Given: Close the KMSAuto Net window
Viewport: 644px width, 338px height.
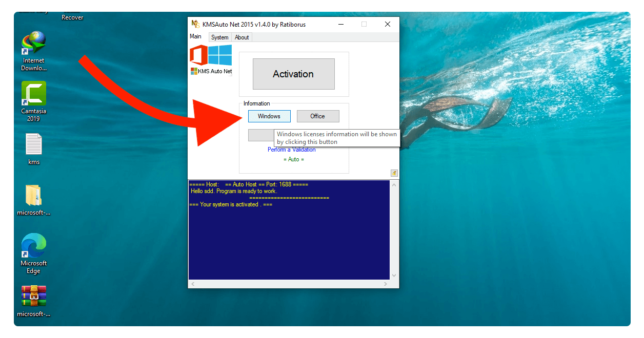Looking at the screenshot, I should [x=388, y=24].
